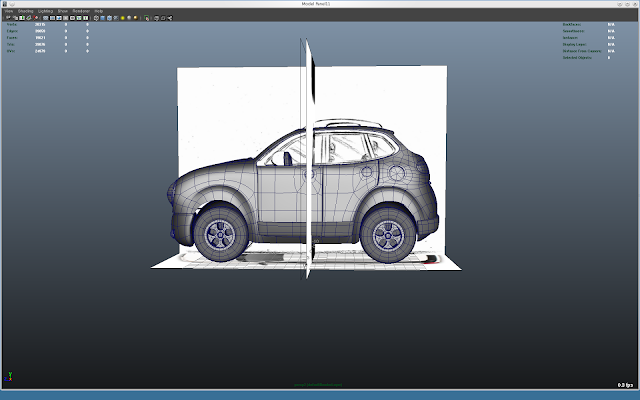Open the Renderer menu
This screenshot has width=640, height=400.
coord(81,11)
